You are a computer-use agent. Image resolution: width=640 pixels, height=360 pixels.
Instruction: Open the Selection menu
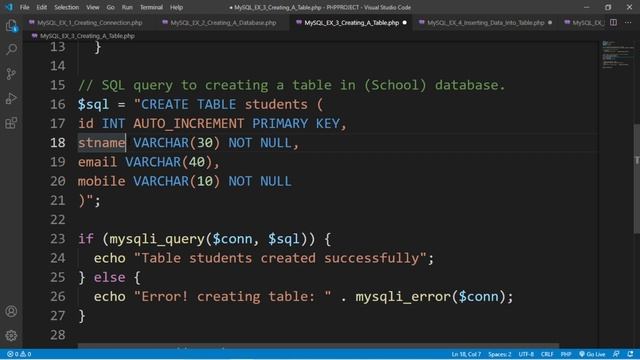[67, 7]
